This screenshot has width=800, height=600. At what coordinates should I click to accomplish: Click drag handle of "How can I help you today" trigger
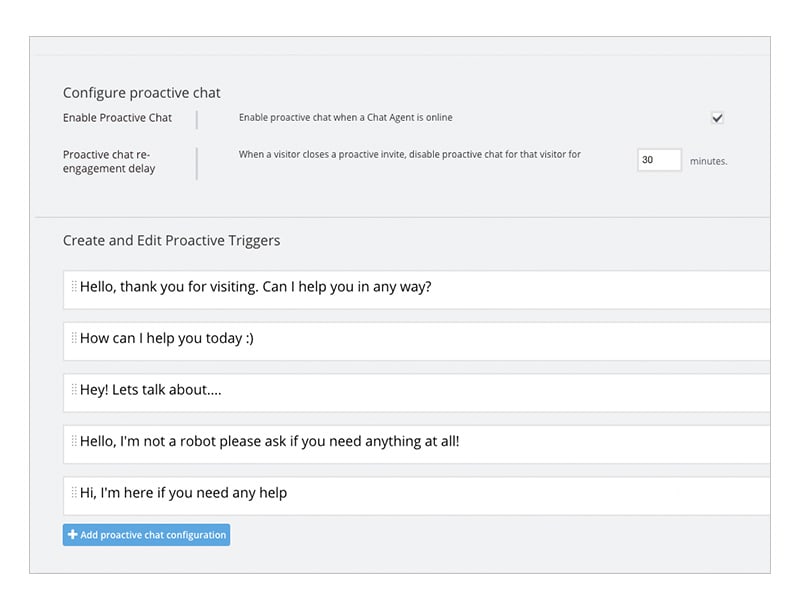[x=74, y=338]
